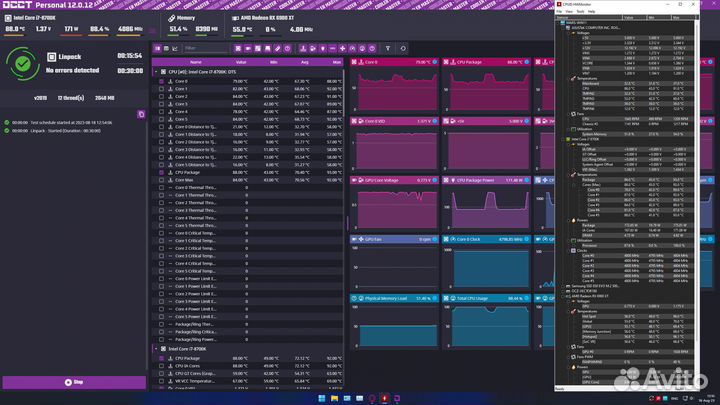
Task: Copy the test log with purple clipboard icon
Action: [x=141, y=114]
